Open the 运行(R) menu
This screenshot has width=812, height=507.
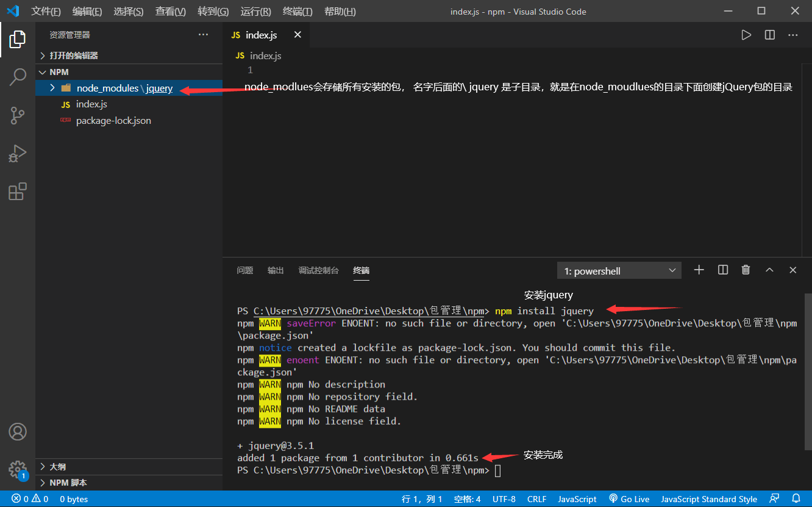point(256,12)
